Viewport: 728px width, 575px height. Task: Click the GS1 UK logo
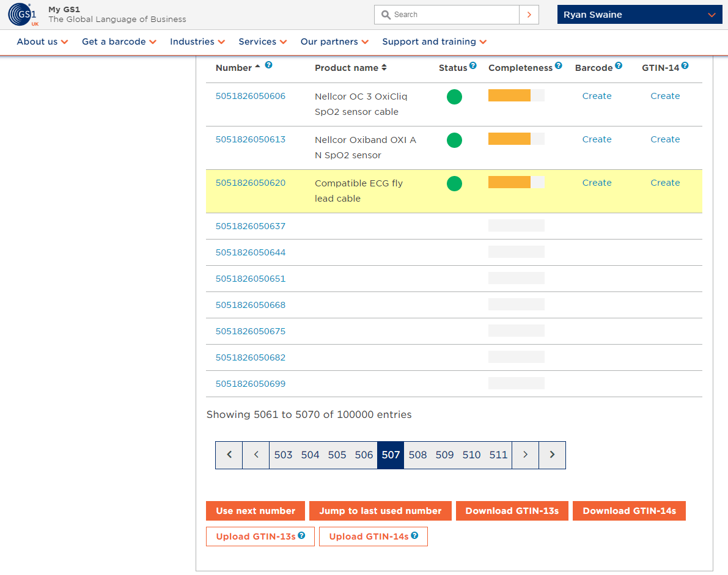point(23,15)
